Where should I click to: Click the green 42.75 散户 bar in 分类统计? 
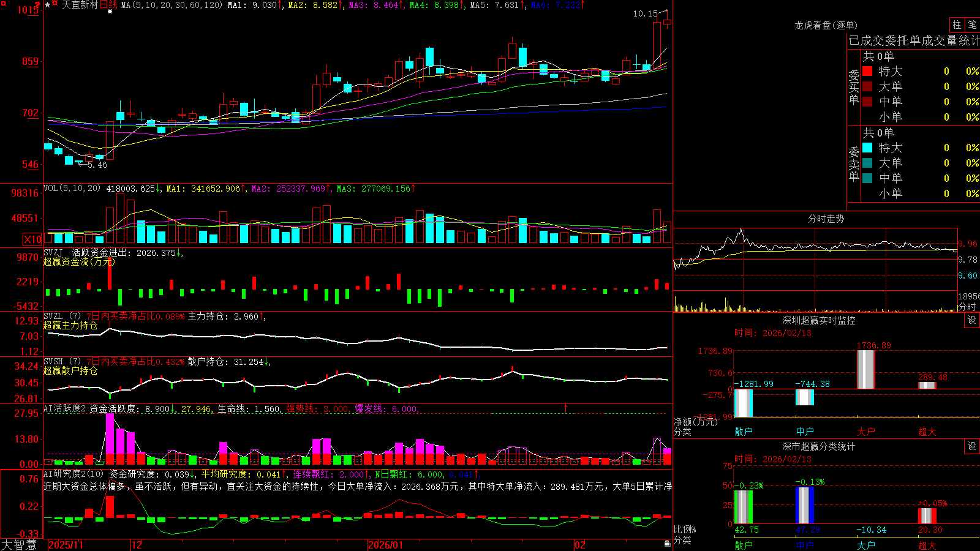click(x=744, y=507)
